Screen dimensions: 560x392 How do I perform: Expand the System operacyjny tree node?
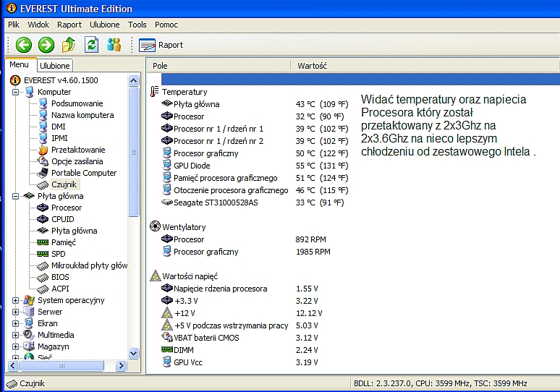coord(16,300)
